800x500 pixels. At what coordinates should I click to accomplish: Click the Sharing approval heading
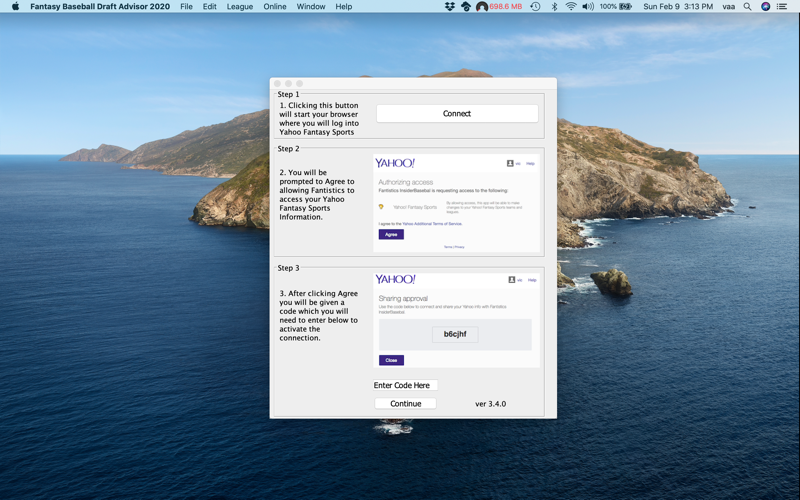(403, 298)
